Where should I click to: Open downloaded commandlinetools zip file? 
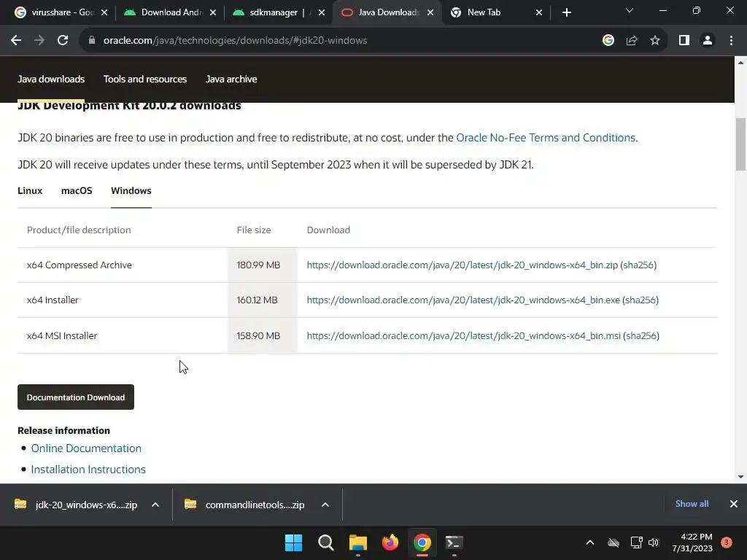245,505
